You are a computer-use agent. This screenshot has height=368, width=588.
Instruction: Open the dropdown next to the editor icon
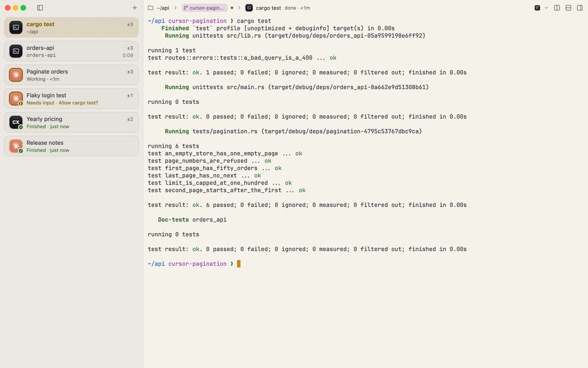(x=546, y=8)
